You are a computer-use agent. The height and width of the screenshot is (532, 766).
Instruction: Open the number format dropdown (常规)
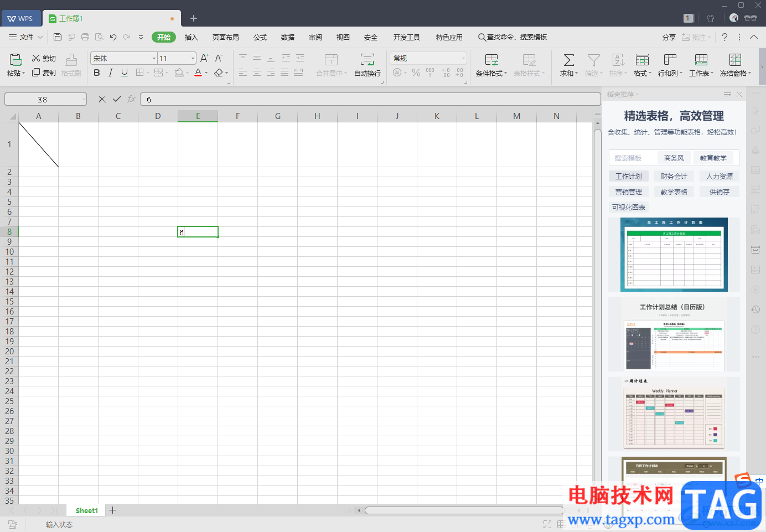[x=463, y=58]
